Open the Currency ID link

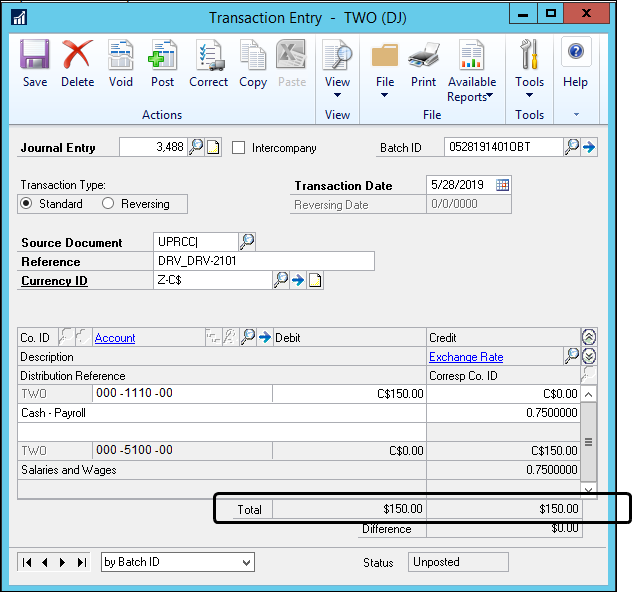[x=54, y=281]
